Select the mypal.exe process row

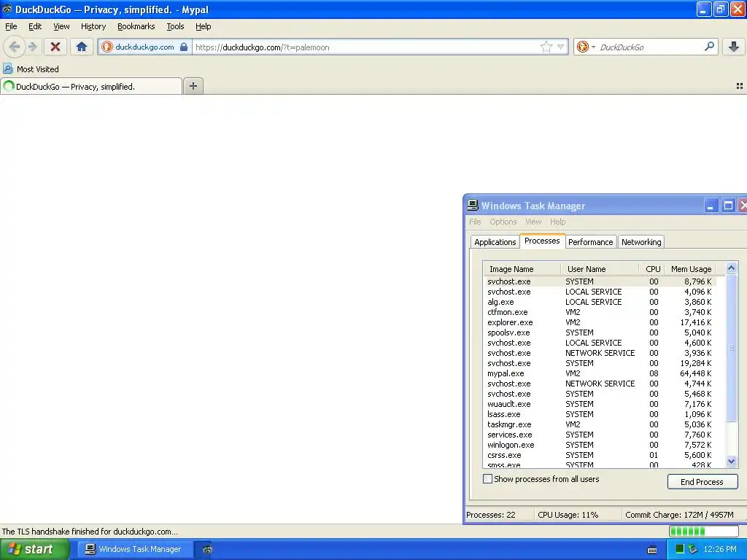pos(600,373)
